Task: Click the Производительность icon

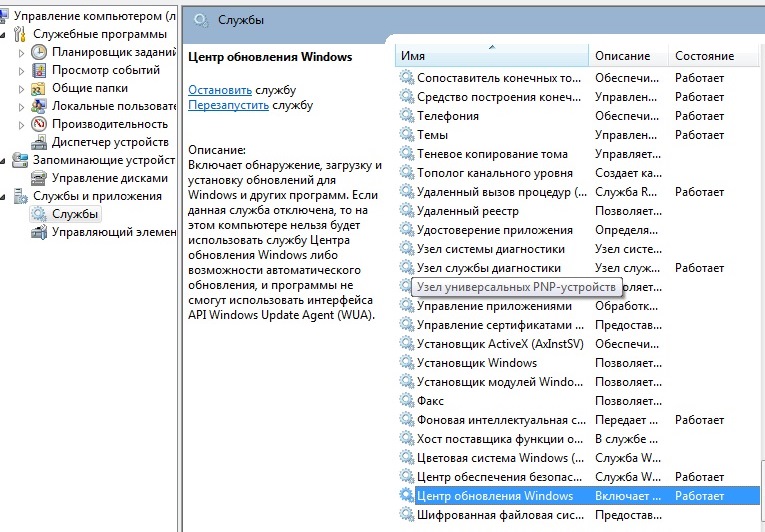Action: click(39, 124)
